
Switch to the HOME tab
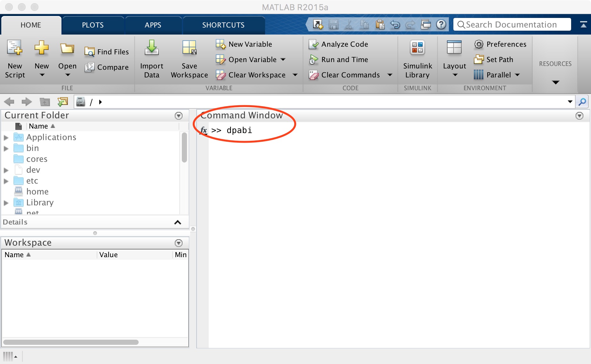pos(31,25)
